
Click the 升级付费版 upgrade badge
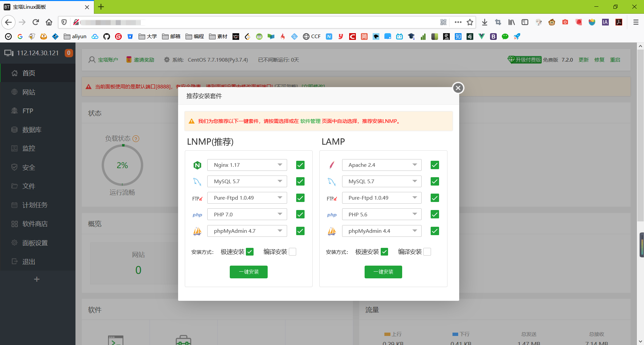click(x=525, y=60)
